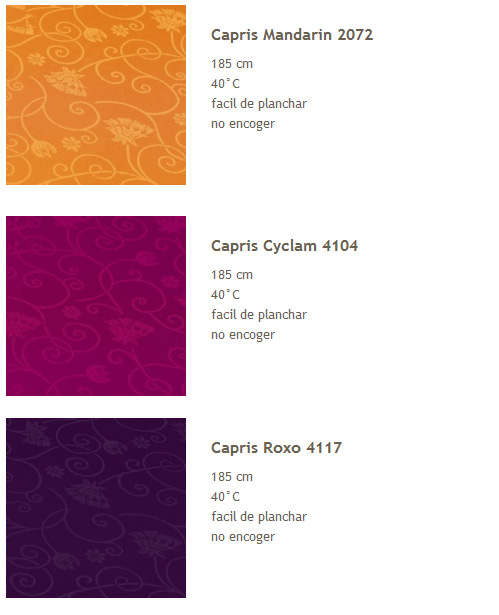Click 'facil de planchar' under Capris Roxo
The image size is (499, 615).
(259, 517)
